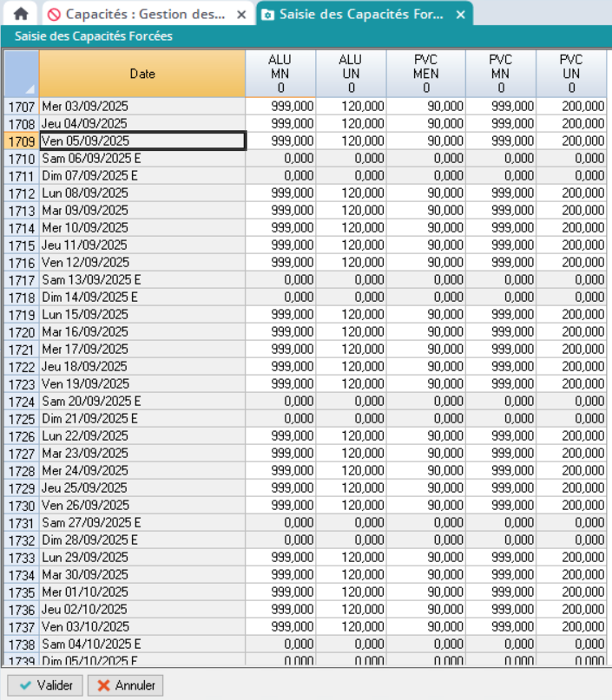The height and width of the screenshot is (700, 612).
Task: Select row header 1709
Action: (x=21, y=141)
